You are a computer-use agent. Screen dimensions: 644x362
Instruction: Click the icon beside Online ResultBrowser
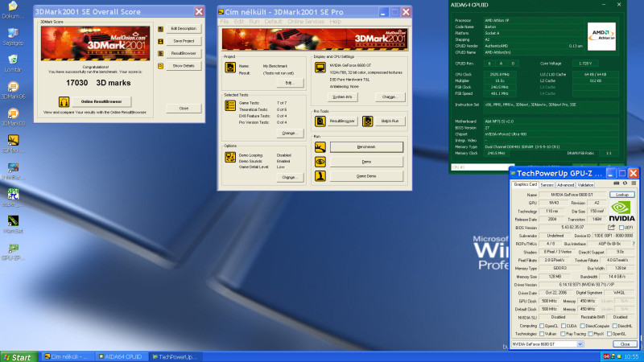(x=64, y=102)
